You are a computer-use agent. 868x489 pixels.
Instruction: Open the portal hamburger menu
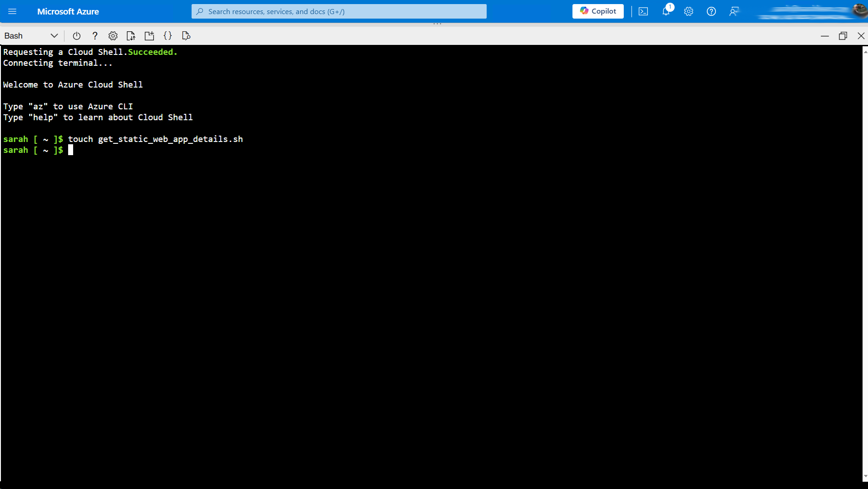(x=12, y=11)
